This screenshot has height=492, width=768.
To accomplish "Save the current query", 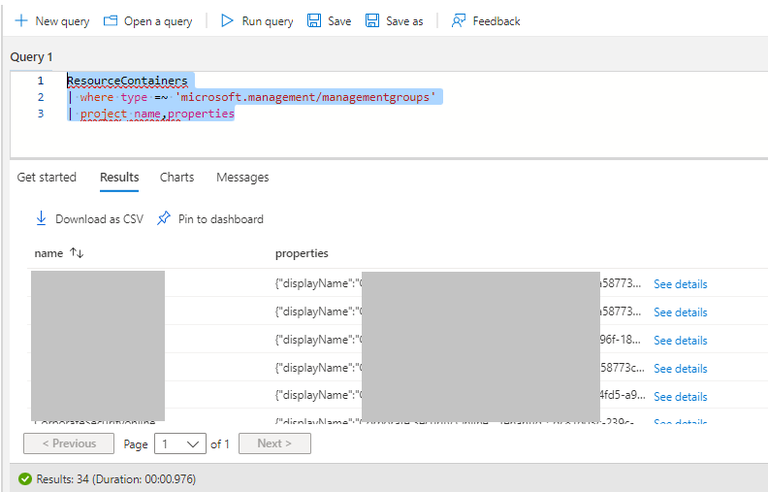I will pyautogui.click(x=329, y=21).
